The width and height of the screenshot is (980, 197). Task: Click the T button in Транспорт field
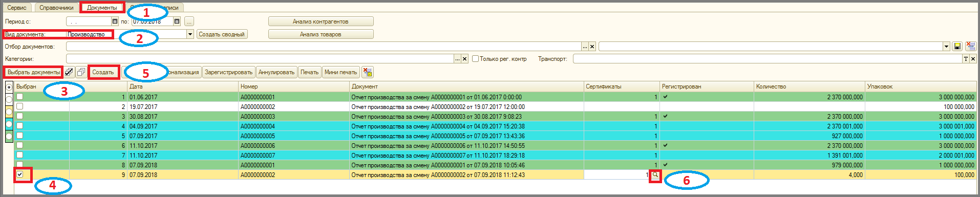[966, 59]
